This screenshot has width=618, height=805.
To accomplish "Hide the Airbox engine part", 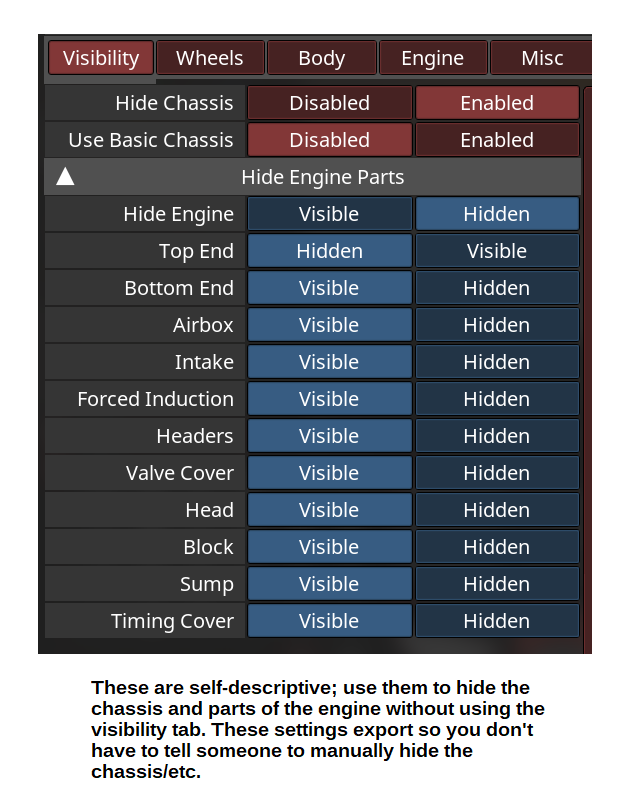I will 497,325.
